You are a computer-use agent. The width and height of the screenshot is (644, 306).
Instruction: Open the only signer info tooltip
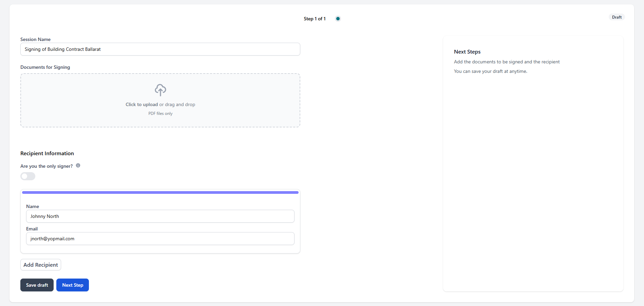point(78,165)
